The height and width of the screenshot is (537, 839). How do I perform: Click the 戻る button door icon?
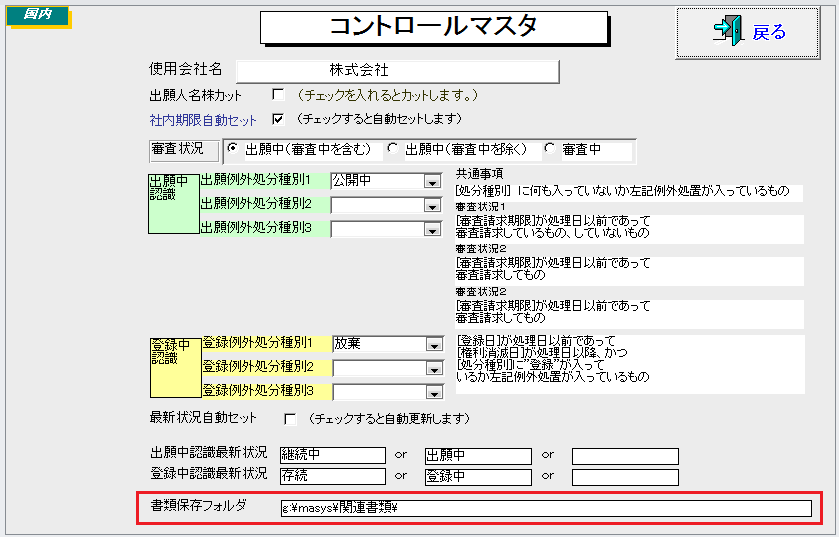(x=727, y=32)
